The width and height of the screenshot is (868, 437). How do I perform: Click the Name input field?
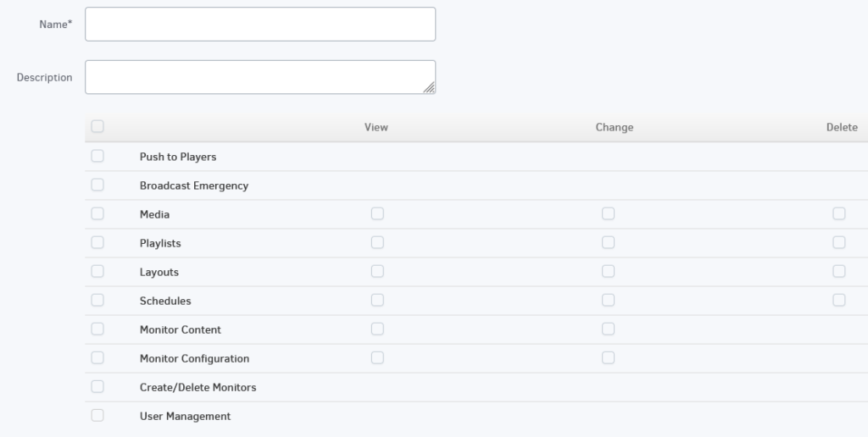[x=260, y=24]
